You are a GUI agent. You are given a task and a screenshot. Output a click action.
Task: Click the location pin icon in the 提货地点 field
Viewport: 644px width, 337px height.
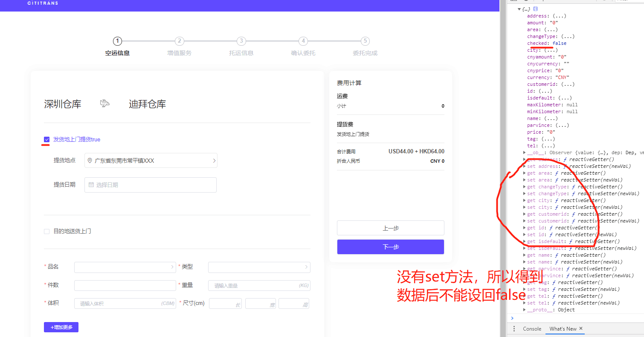pos(90,160)
